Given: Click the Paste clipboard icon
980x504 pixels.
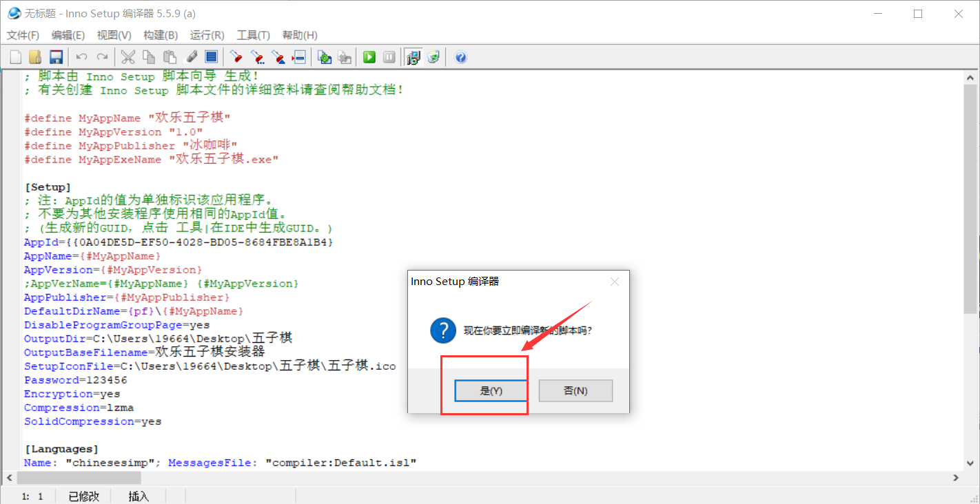Looking at the screenshot, I should [170, 57].
